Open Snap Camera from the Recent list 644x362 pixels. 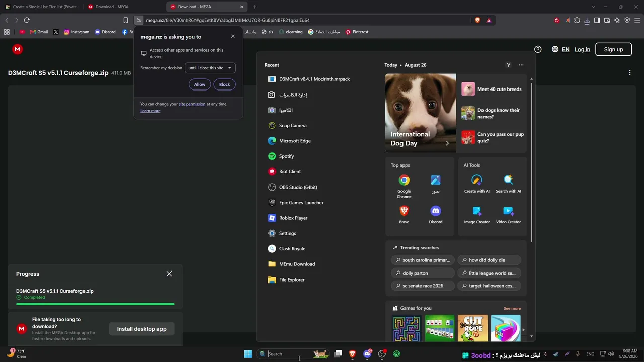[287, 125]
